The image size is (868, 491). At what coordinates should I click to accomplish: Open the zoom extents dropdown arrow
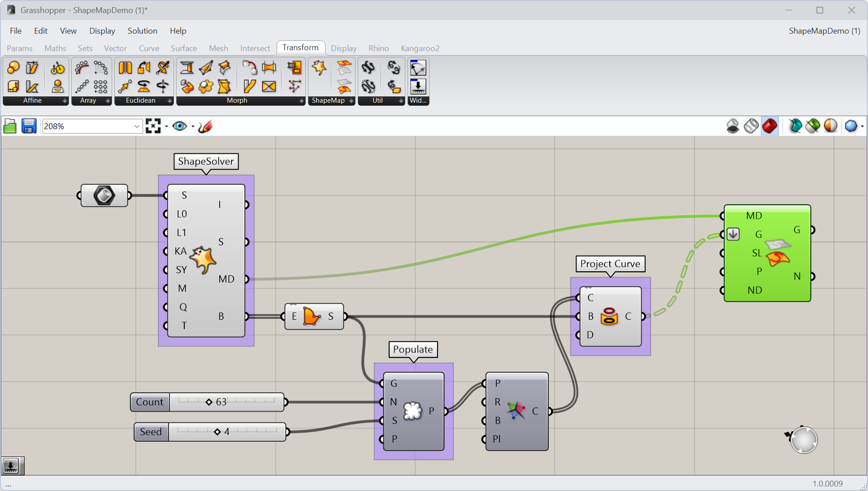click(x=166, y=126)
